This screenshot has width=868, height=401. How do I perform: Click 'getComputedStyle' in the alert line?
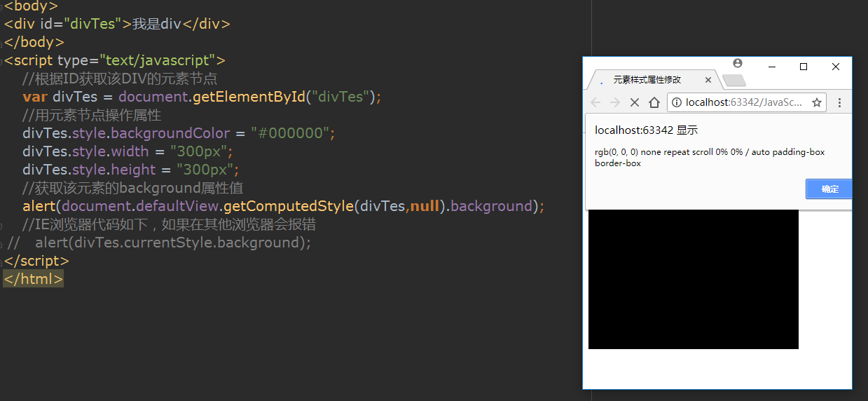pyautogui.click(x=288, y=206)
